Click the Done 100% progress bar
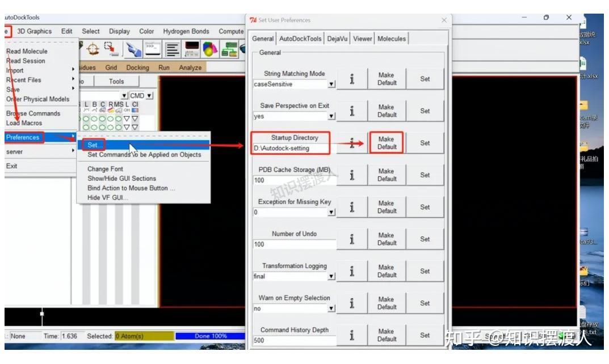 (210, 336)
